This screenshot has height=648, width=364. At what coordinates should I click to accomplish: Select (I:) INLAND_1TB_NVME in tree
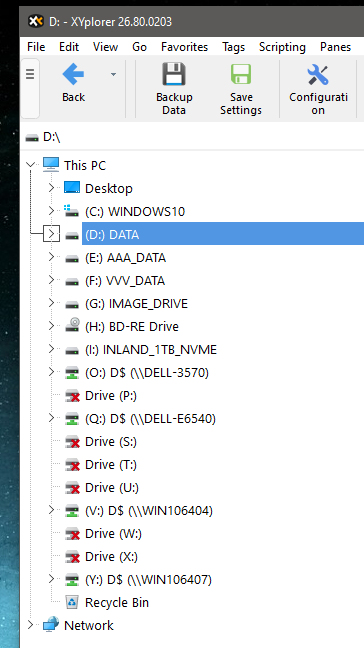click(x=151, y=350)
